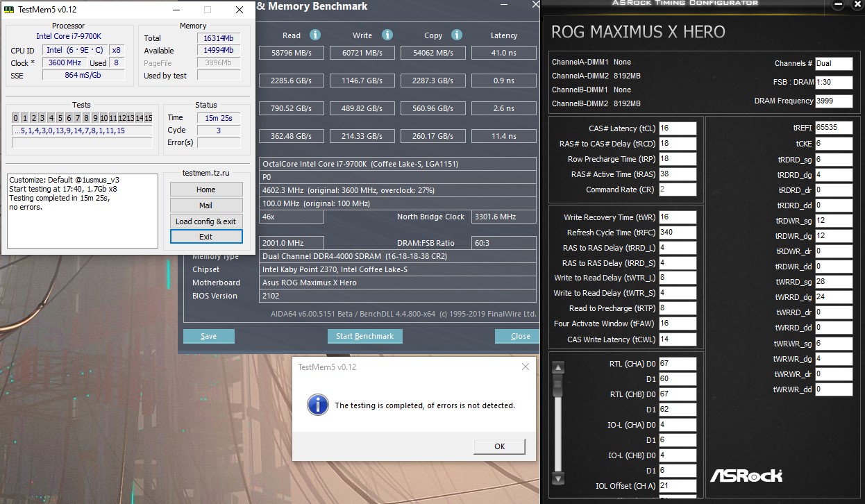Click the Write column info icon

coord(387,35)
